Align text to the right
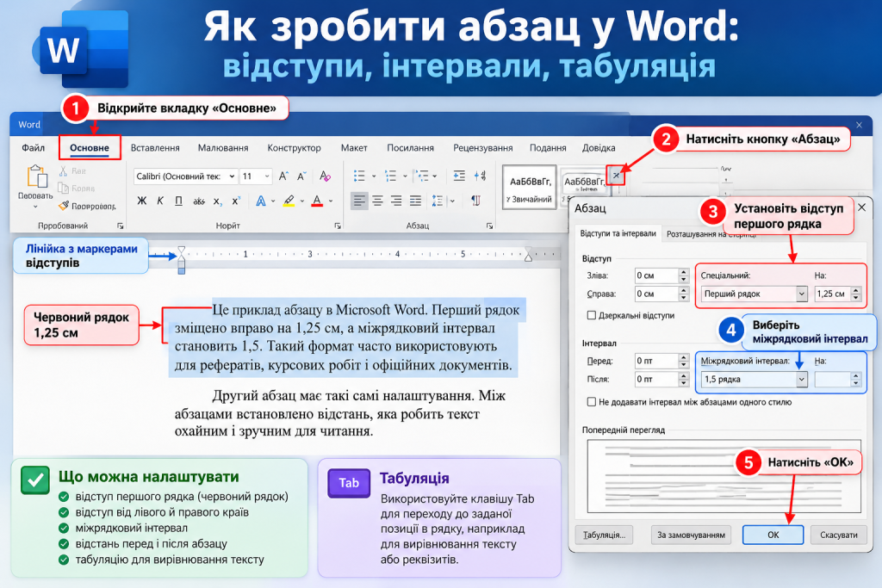 [x=396, y=201]
